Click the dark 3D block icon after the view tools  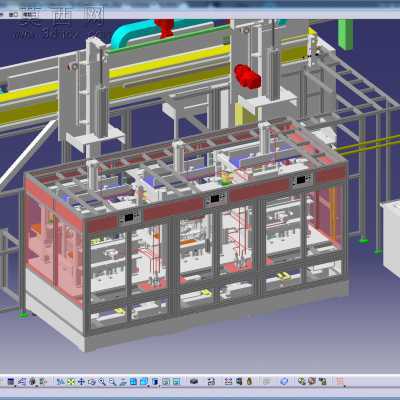click(x=194, y=381)
